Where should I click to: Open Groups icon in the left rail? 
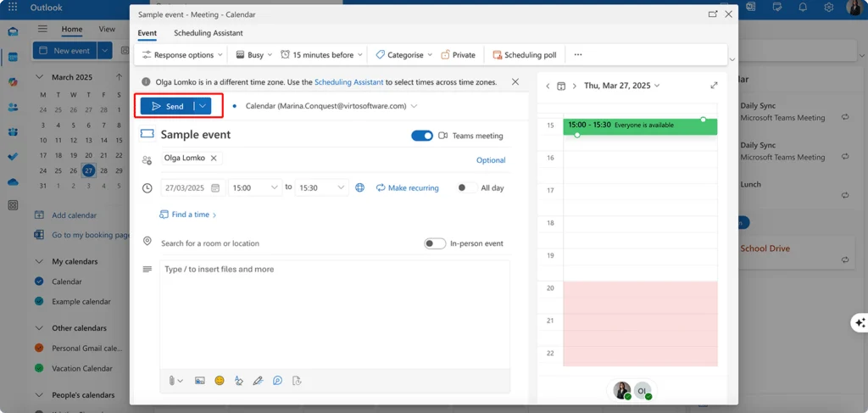[x=13, y=131]
